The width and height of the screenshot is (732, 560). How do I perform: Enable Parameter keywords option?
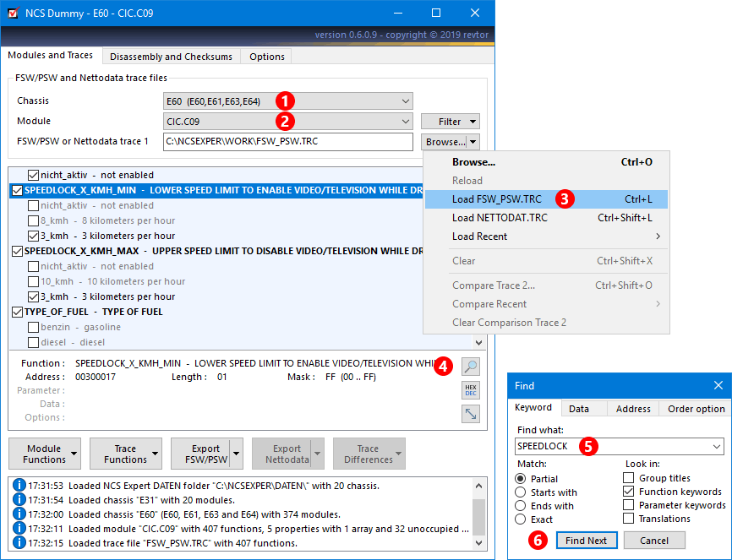click(628, 505)
